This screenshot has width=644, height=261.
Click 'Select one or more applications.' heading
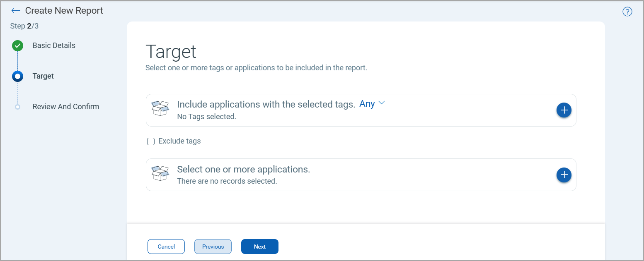tap(243, 169)
